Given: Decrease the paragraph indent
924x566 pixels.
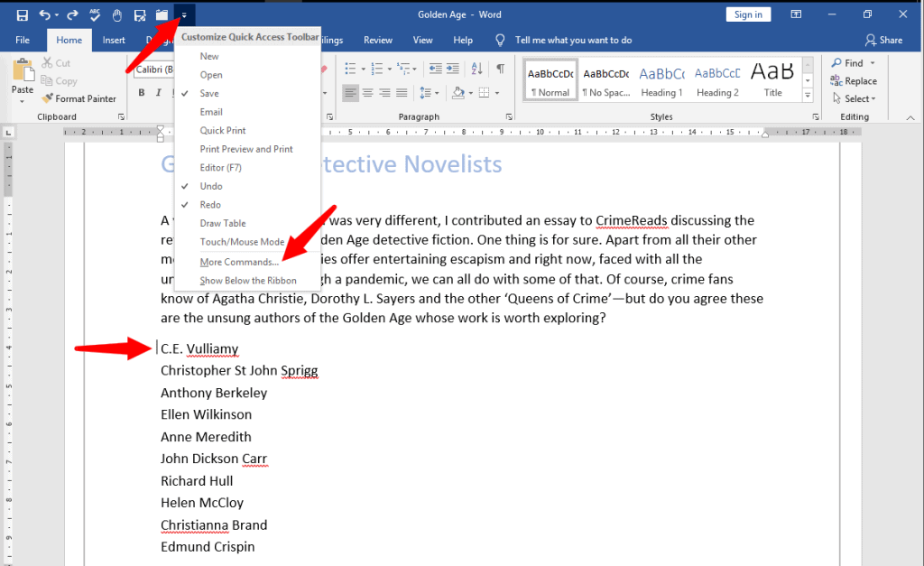Looking at the screenshot, I should click(x=436, y=69).
